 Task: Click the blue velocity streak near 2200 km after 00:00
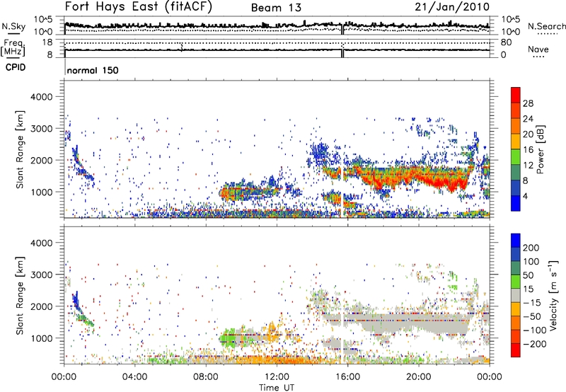[x=76, y=299]
